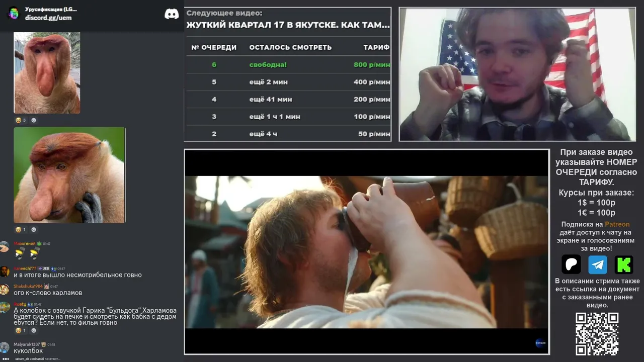The height and width of the screenshot is (362, 644).
Task: Open Ianeech777's avatar
Action: 5,271
